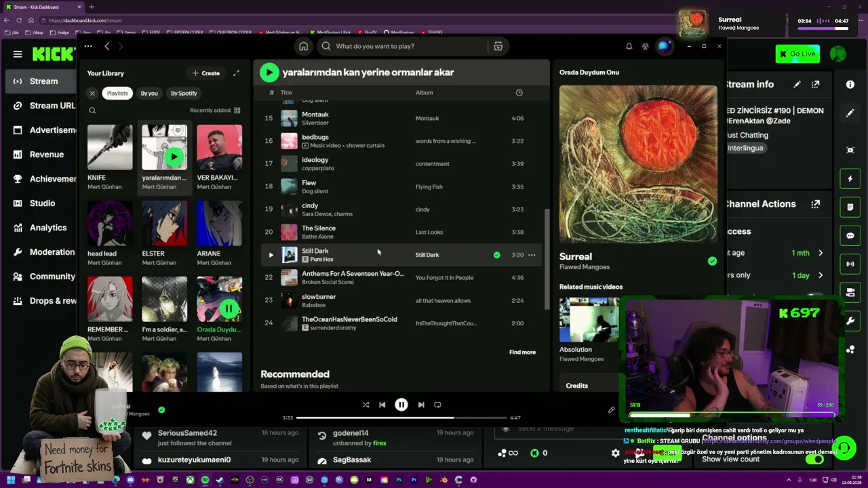Screen dimensions: 868x488
Task: Pause the Orada Duydum playlist from its thumbnail
Action: (229, 309)
